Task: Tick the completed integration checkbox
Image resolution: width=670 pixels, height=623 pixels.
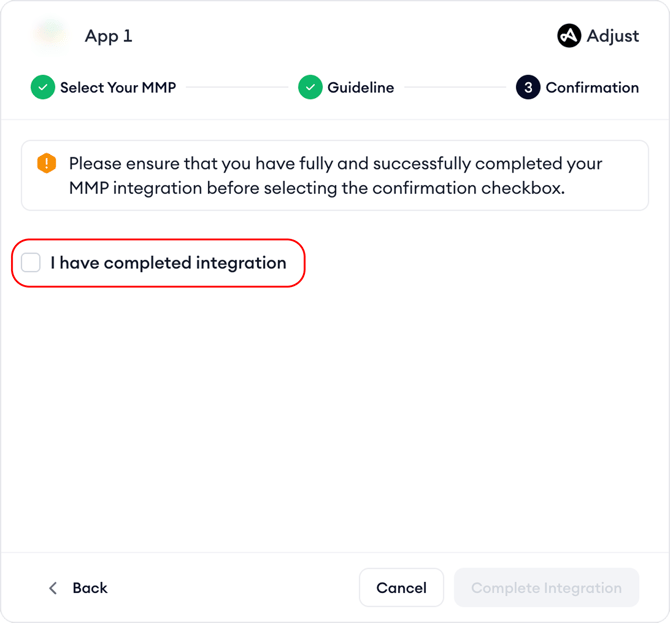Action: click(31, 263)
